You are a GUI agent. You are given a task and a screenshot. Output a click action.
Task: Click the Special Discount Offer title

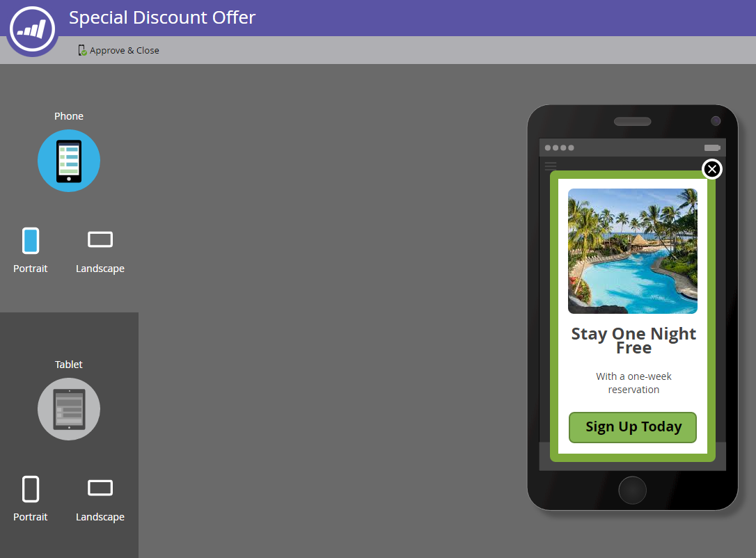(162, 18)
